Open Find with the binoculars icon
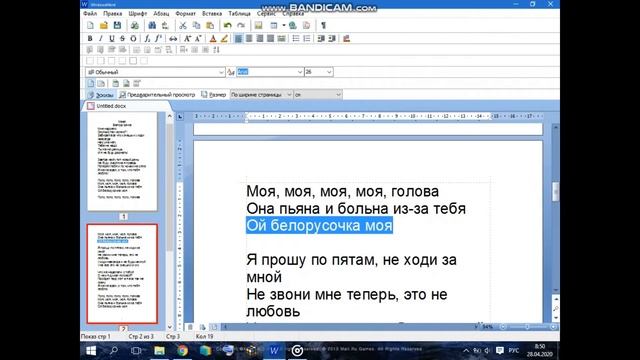Screen dimensions: 640x360 coord(152,25)
